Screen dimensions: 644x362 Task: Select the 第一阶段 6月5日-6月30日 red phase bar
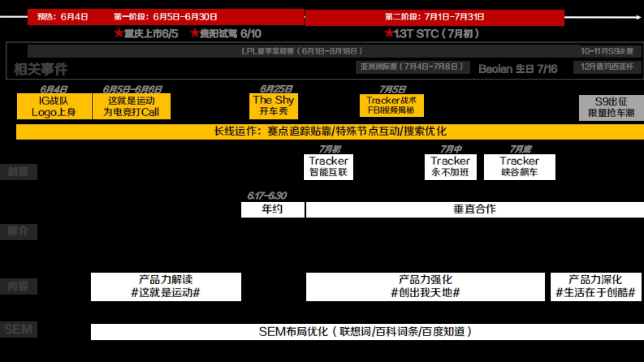(x=215, y=17)
